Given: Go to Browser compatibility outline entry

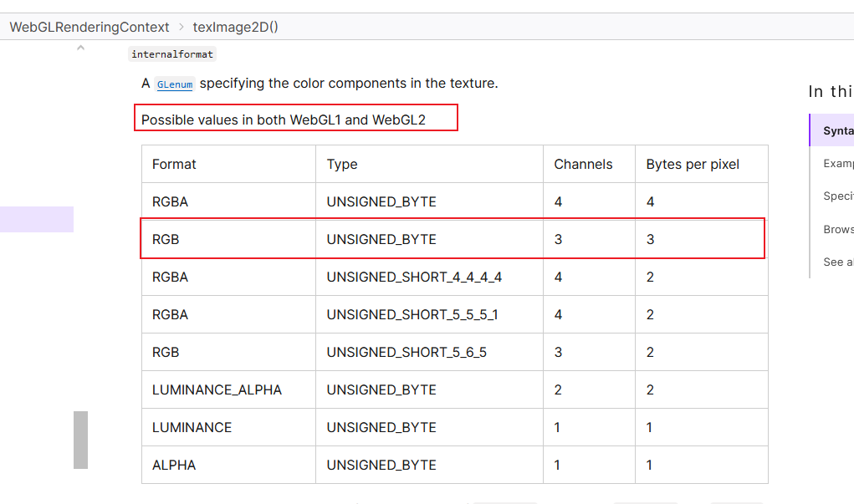Looking at the screenshot, I should (x=838, y=229).
